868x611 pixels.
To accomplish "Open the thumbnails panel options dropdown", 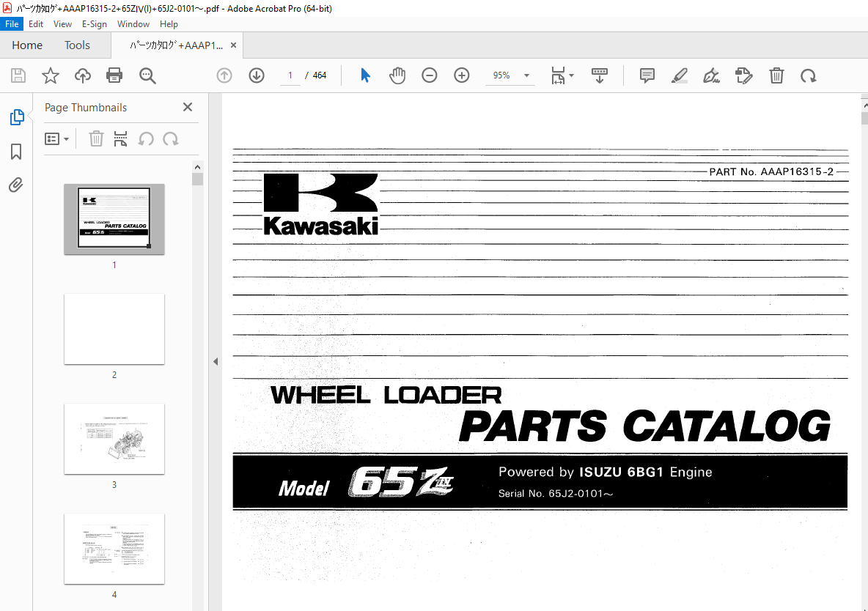I will (56, 139).
